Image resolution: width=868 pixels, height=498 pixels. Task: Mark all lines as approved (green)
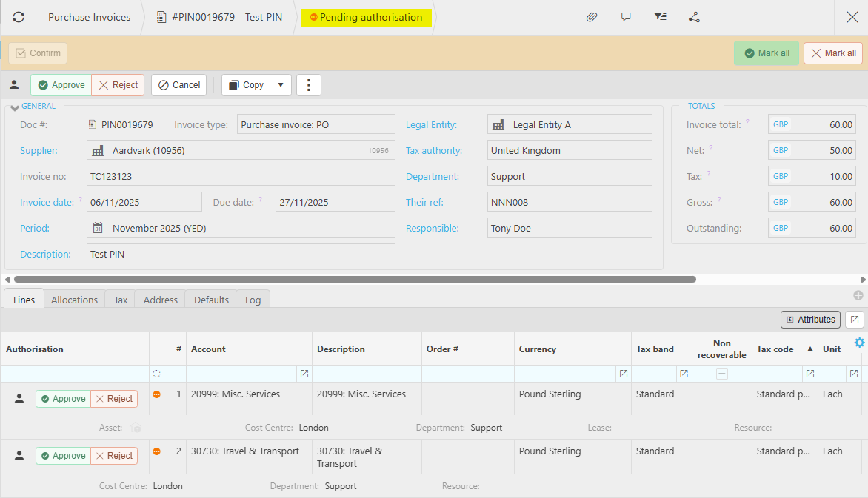(x=767, y=53)
